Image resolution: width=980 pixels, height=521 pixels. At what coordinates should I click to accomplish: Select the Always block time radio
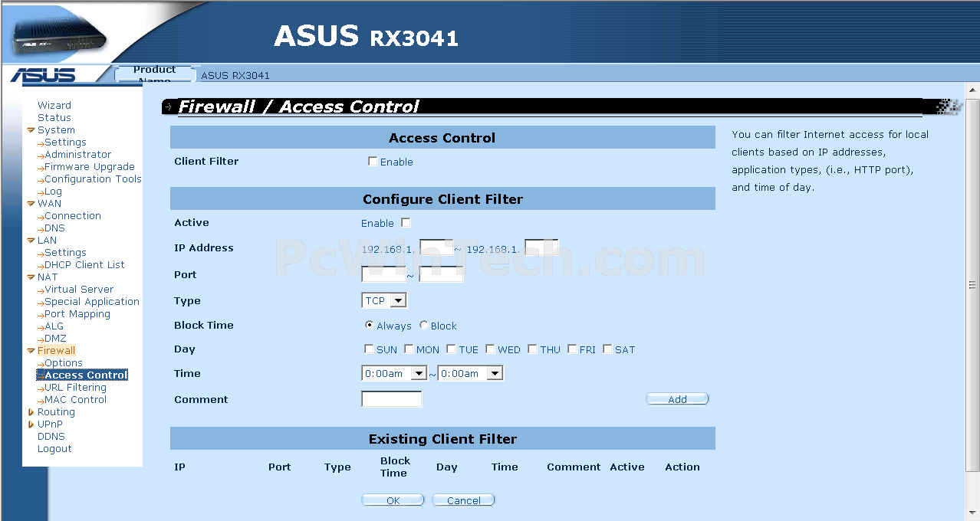tap(370, 325)
